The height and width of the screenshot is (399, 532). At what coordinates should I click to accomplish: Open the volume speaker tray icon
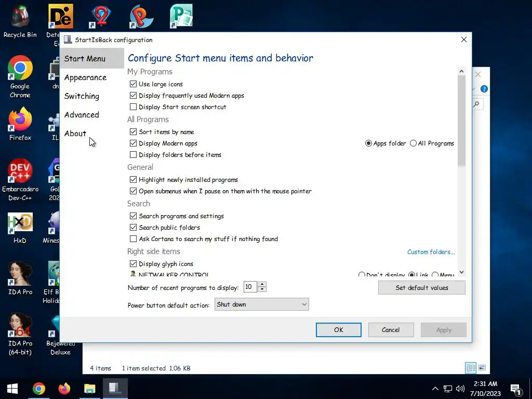click(x=460, y=389)
